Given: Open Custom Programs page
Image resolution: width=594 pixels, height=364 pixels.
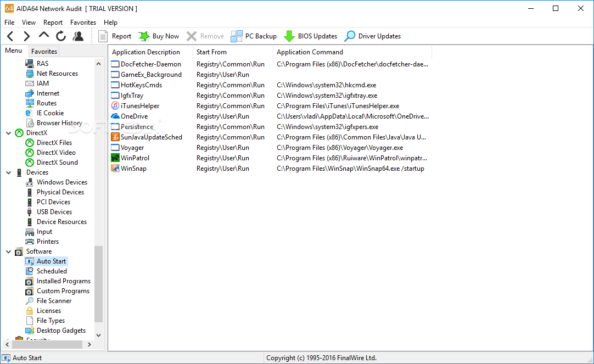Looking at the screenshot, I should click(x=63, y=291).
